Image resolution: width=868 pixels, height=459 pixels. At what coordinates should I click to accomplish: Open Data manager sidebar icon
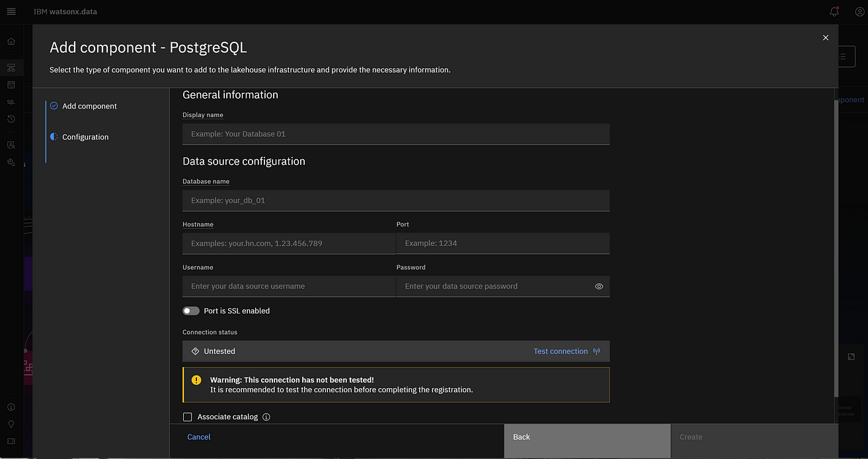pos(11,85)
